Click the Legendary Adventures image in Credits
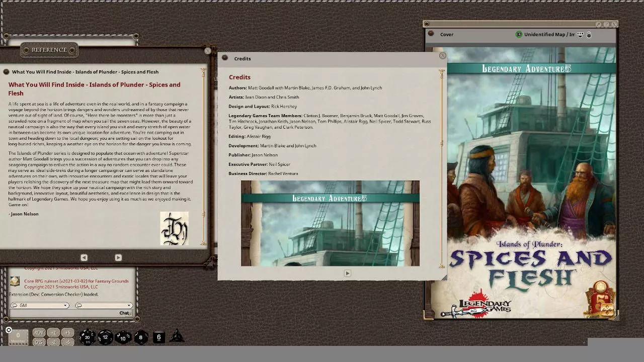The width and height of the screenshot is (644, 362). (x=330, y=223)
